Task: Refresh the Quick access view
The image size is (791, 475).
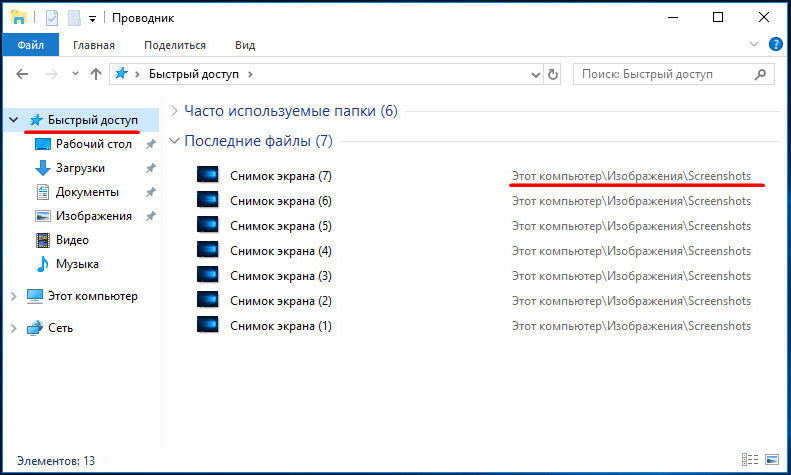Action: point(553,75)
